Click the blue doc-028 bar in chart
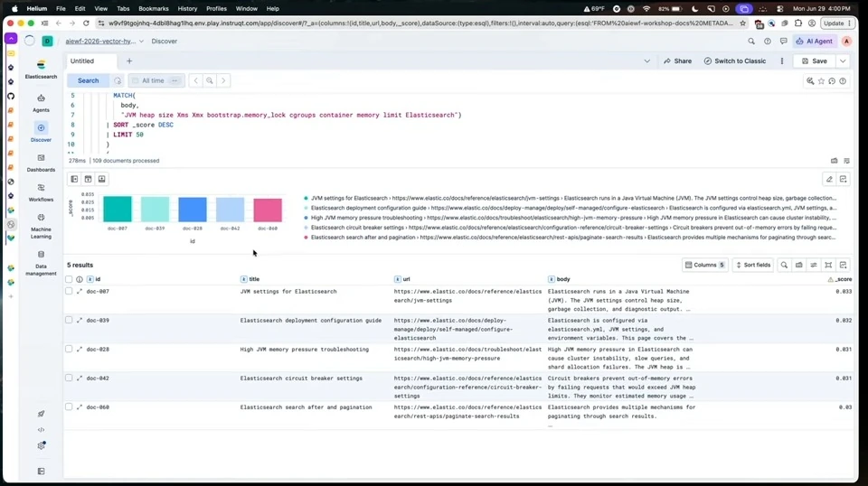The height and width of the screenshot is (486, 868). coord(193,210)
